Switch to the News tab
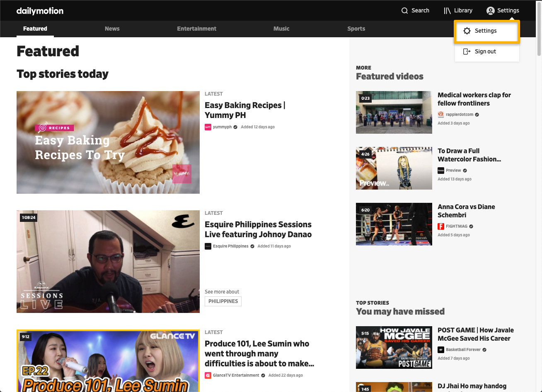 pos(112,29)
